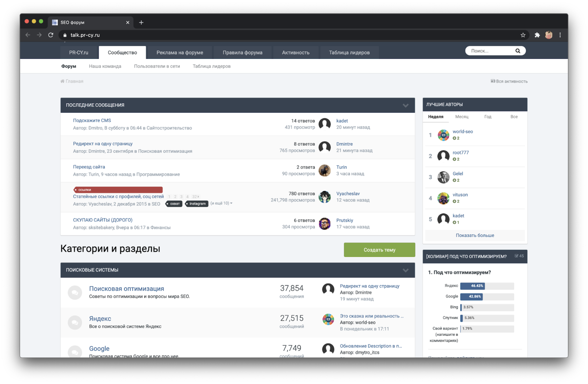The width and height of the screenshot is (588, 384).
Task: Open the Активность tab
Action: pyautogui.click(x=296, y=53)
